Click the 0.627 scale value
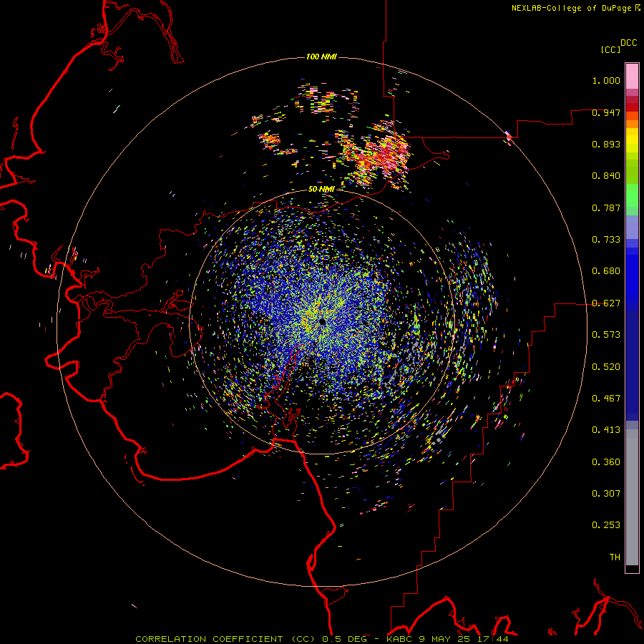This screenshot has height=644, width=644. (606, 303)
